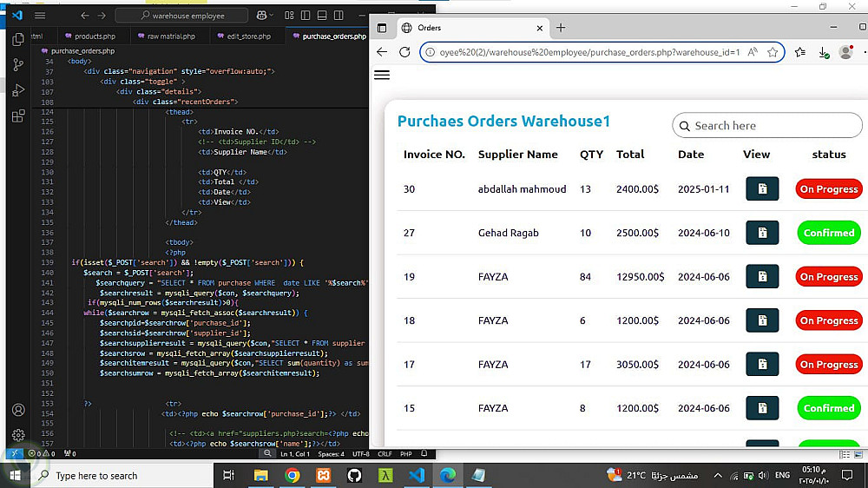Image resolution: width=868 pixels, height=488 pixels.
Task: Open browser Downloads
Action: tap(823, 52)
